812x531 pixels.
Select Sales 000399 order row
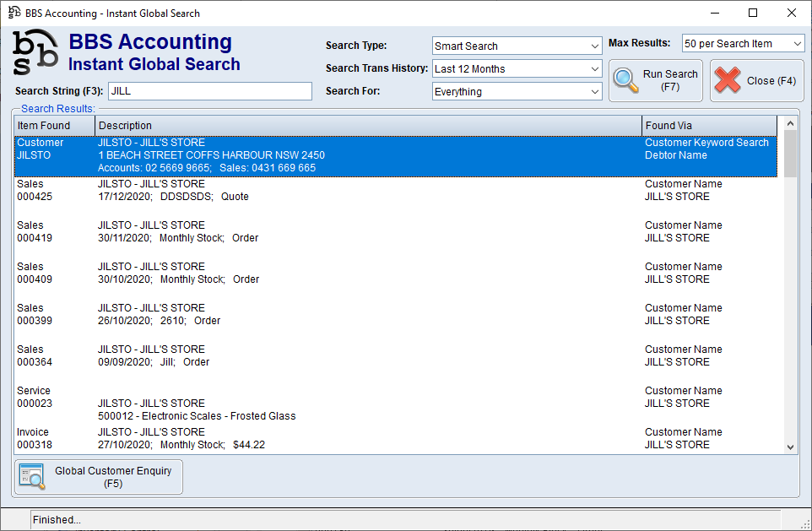(x=338, y=314)
